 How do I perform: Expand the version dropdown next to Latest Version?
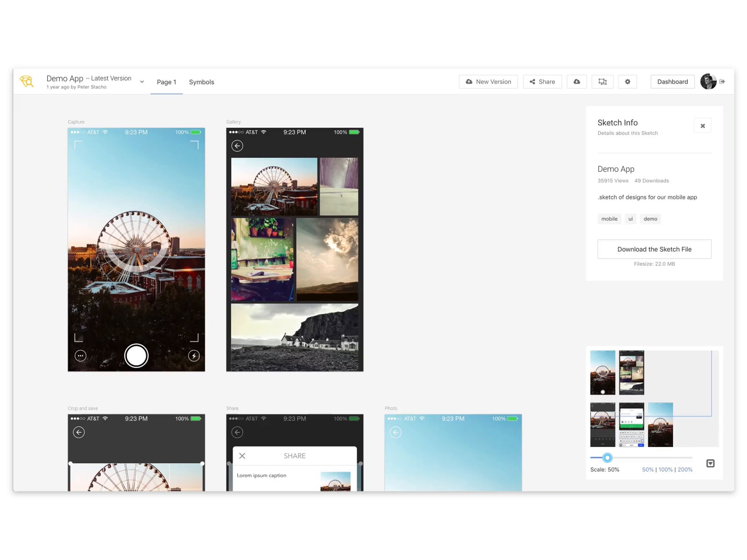[x=141, y=81]
